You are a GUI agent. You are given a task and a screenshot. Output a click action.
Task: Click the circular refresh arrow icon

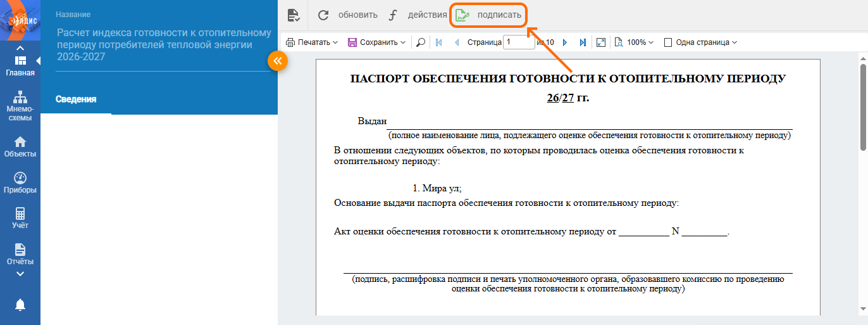(323, 15)
